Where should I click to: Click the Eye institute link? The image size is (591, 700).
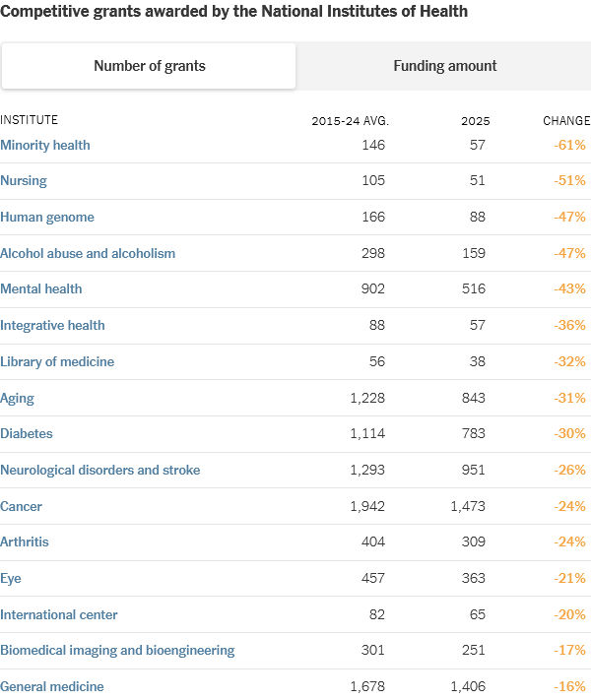11,578
